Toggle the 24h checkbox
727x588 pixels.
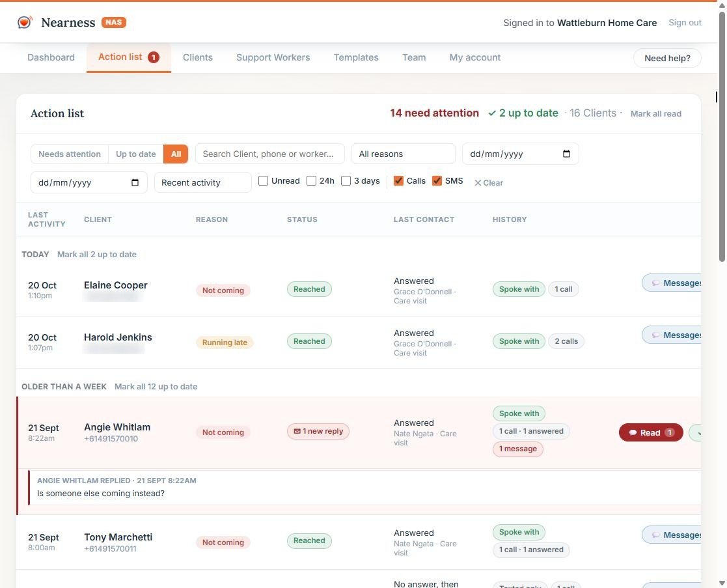point(311,180)
